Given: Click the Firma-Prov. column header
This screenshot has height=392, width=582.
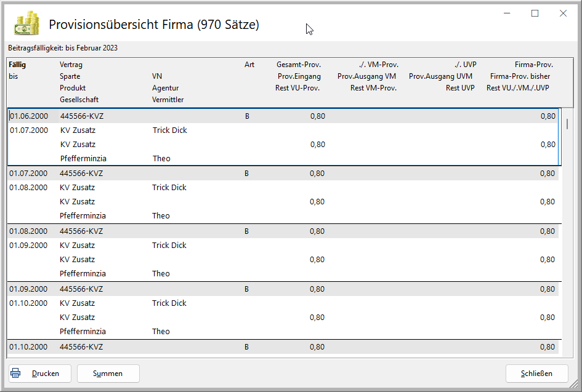Looking at the screenshot, I should click(x=533, y=65).
